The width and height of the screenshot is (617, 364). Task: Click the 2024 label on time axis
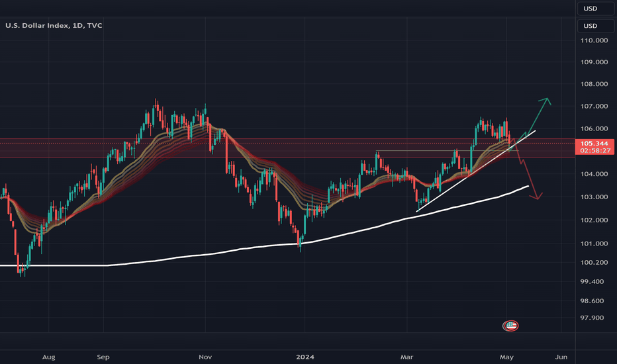305,357
